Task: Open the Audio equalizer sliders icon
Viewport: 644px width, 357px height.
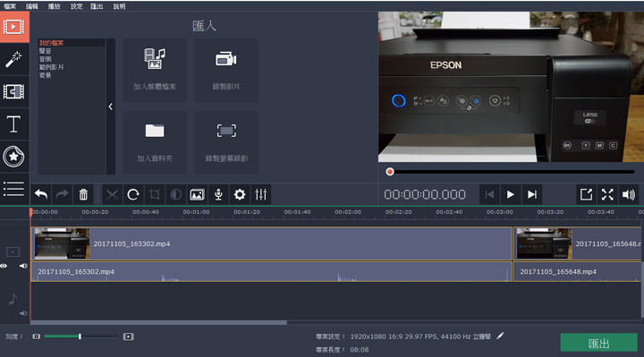Action: (x=261, y=194)
